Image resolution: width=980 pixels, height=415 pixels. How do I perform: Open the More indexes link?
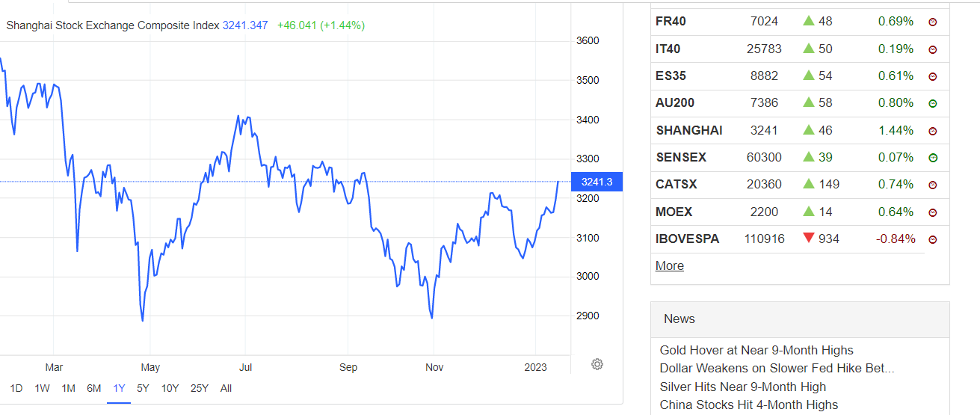coord(669,266)
